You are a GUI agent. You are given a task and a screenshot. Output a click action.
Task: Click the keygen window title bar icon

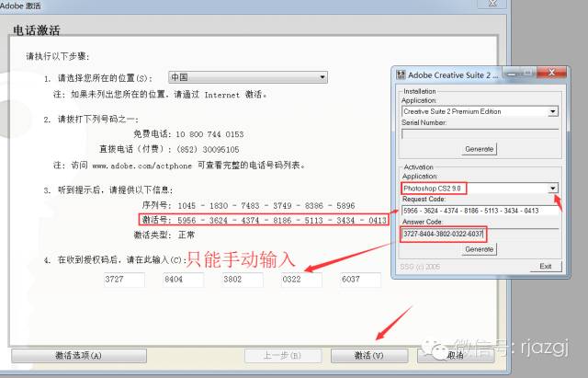coord(401,74)
